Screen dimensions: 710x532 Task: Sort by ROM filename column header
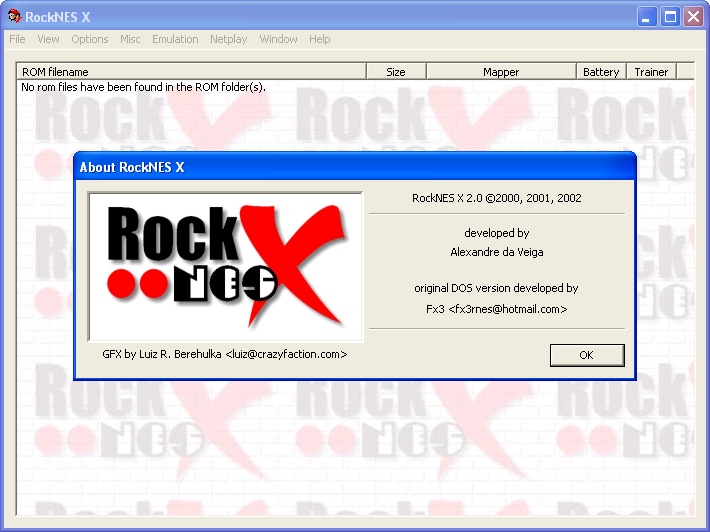point(192,72)
